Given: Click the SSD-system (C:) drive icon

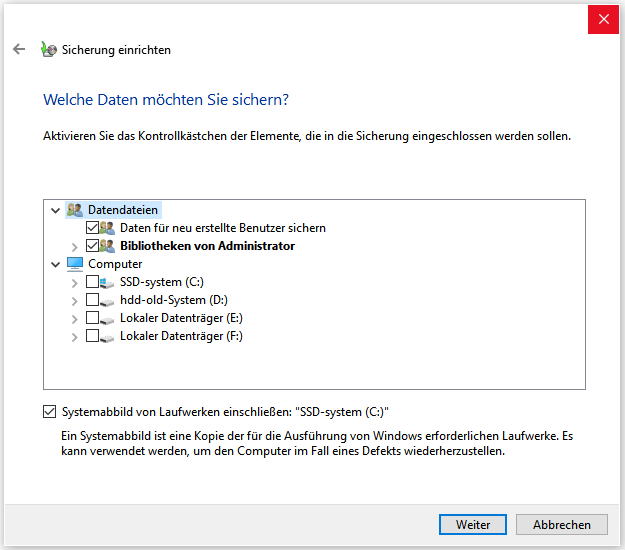Looking at the screenshot, I should coord(108,282).
